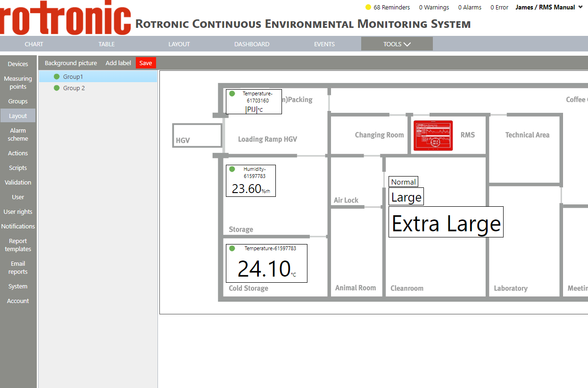
Task: Open Groups in the sidebar
Action: point(18,101)
